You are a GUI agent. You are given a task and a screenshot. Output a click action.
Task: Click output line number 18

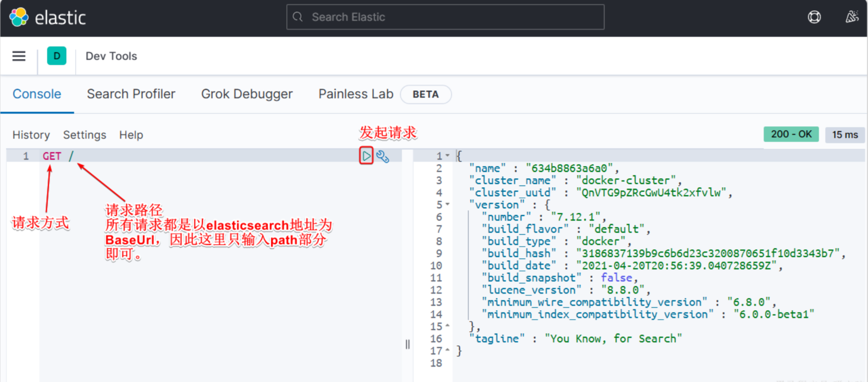click(436, 363)
